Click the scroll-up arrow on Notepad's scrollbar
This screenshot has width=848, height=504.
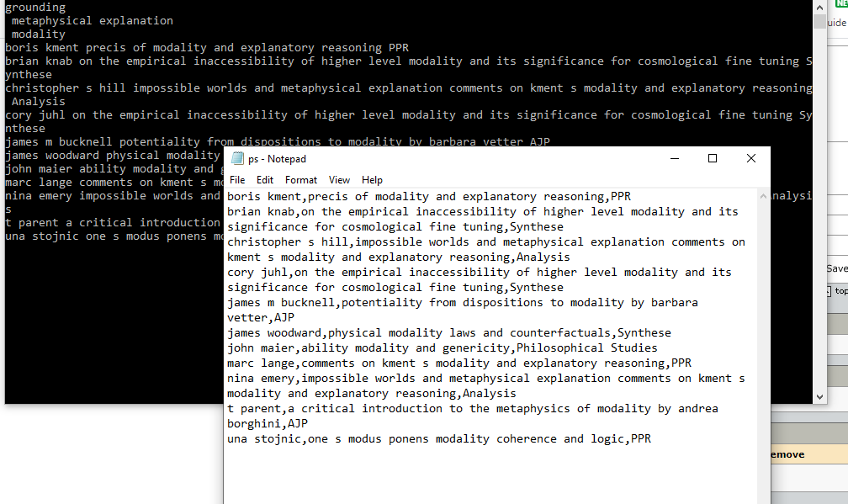click(x=763, y=196)
